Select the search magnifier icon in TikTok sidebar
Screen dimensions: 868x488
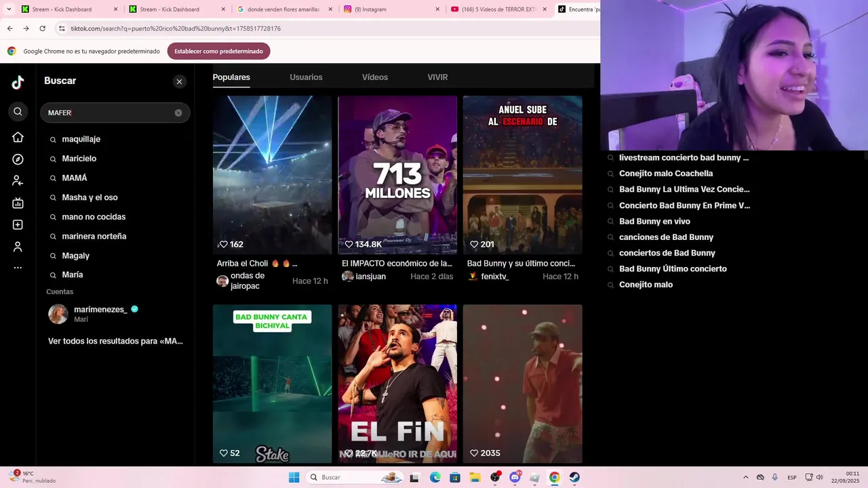18,112
